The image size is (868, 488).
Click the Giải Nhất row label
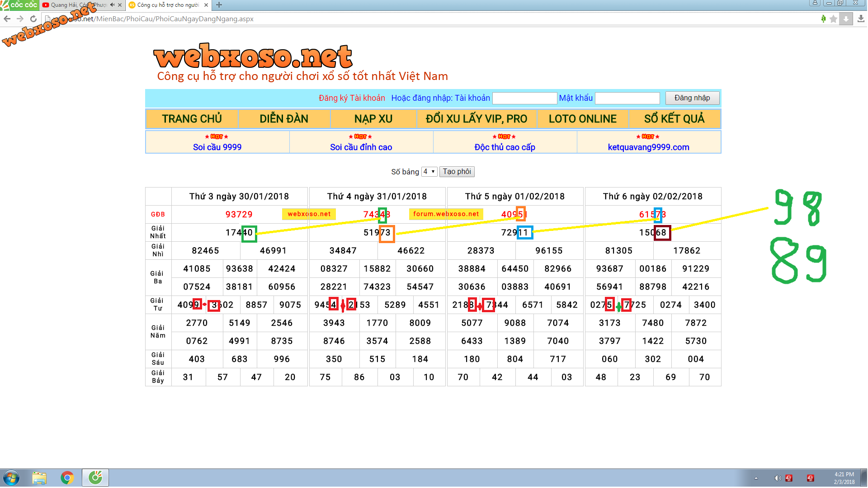(x=158, y=232)
